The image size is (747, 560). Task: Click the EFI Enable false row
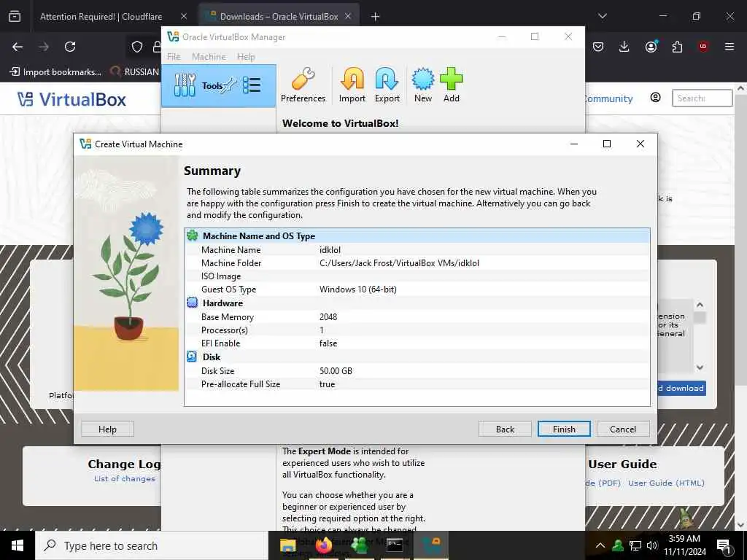(417, 343)
